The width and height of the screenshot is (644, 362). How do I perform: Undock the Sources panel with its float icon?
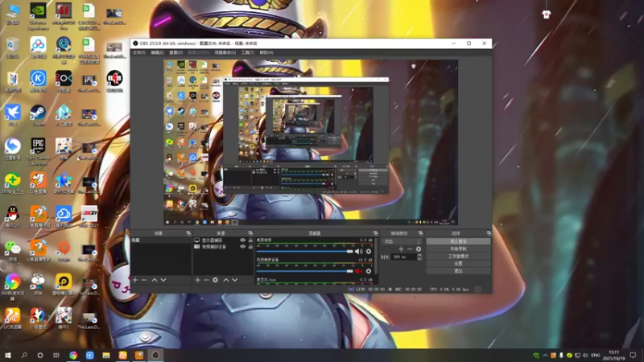250,233
